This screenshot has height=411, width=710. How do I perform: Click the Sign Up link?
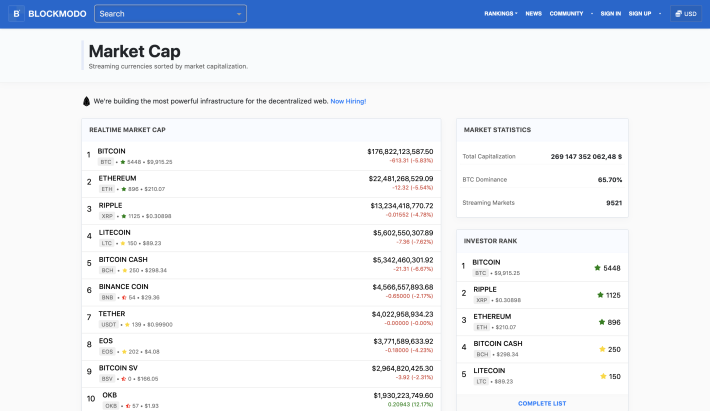tap(640, 14)
